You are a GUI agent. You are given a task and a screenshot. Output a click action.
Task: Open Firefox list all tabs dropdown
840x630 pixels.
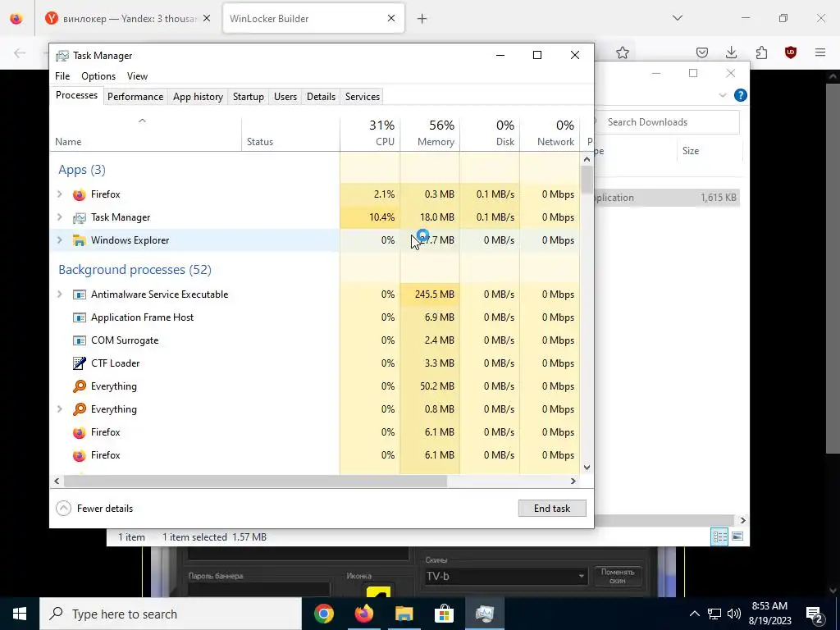677,18
